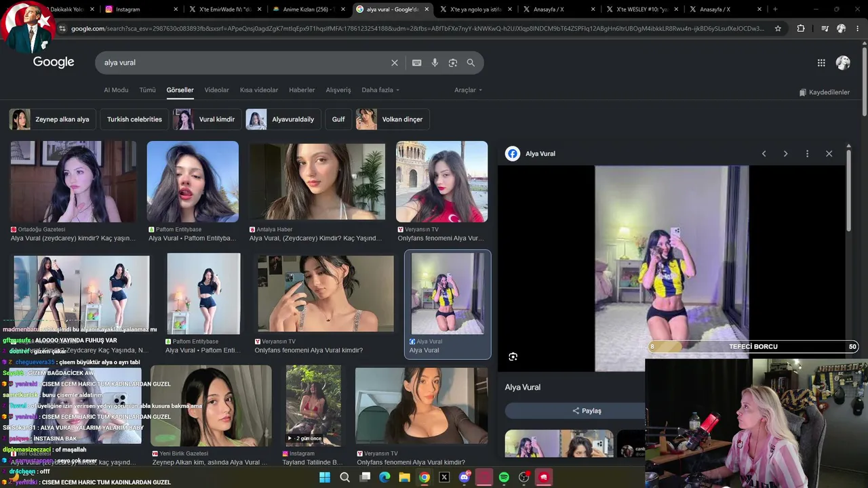Image resolution: width=868 pixels, height=488 pixels.
Task: Open the 'Tayland Tatilinde' Instagram video result
Action: (313, 405)
